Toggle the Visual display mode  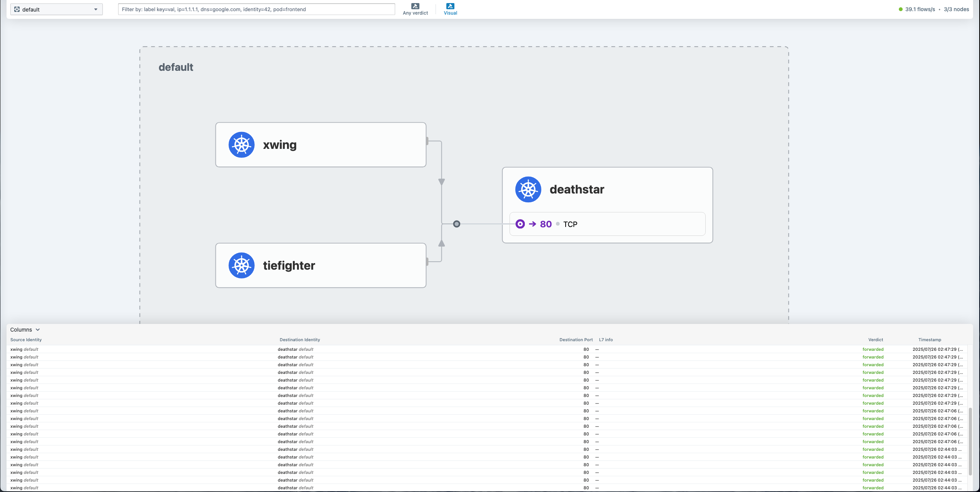450,9
